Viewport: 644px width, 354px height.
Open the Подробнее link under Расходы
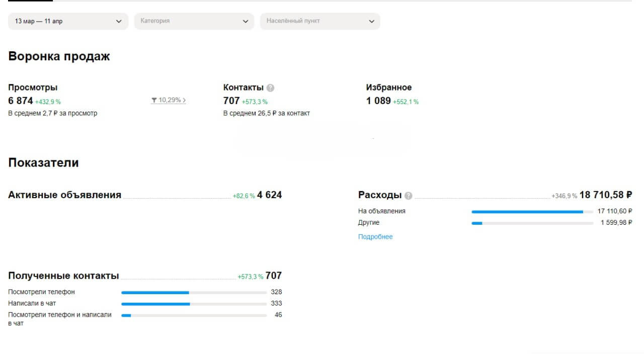pyautogui.click(x=375, y=237)
